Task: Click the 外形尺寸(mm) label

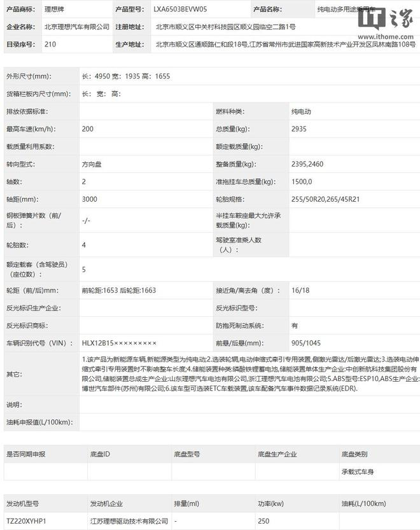Action: point(29,76)
